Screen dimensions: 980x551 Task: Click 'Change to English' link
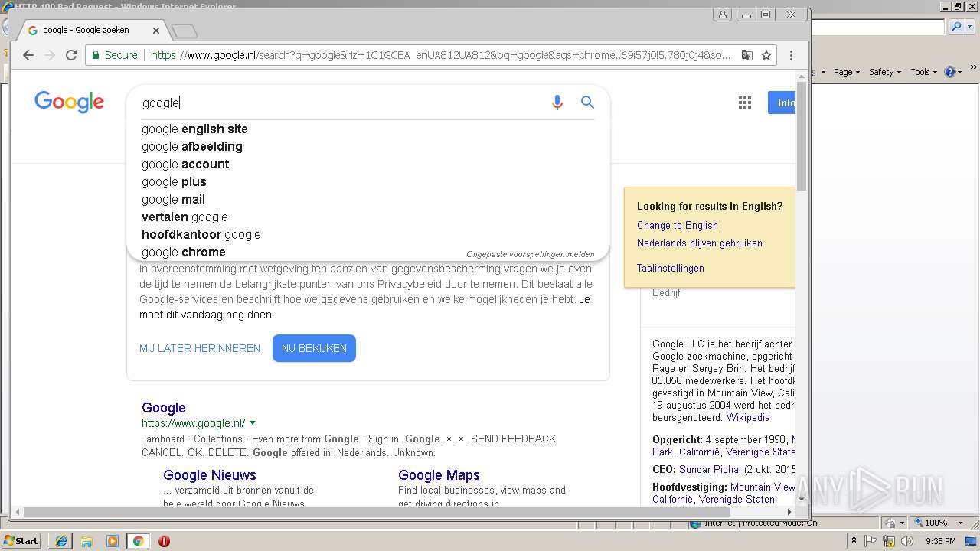tap(678, 225)
